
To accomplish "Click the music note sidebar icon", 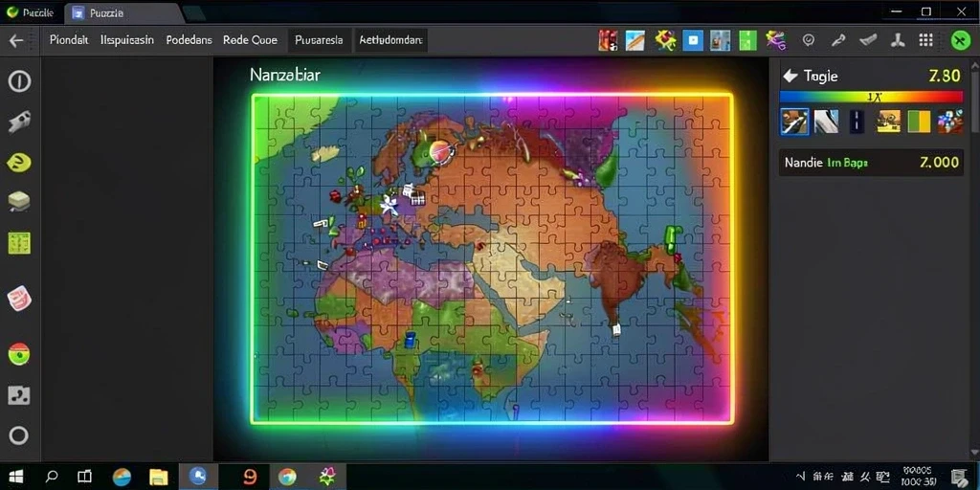I will click(19, 395).
